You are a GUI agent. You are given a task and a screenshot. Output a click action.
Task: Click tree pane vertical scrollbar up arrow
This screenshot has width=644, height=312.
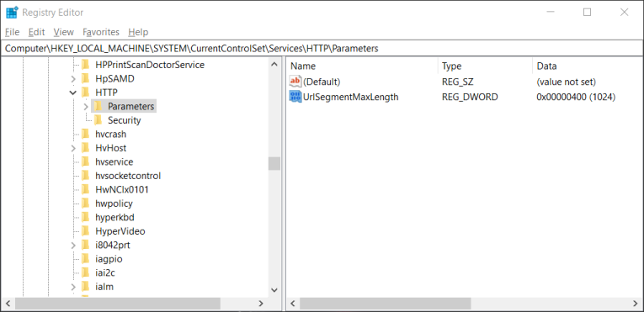pos(274,65)
